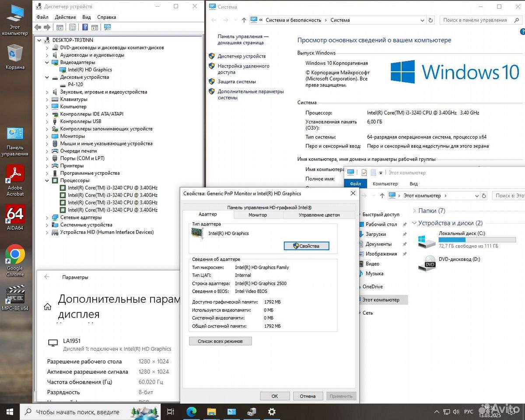Image resolution: width=525 pixels, height=420 pixels.
Task: Switch to Управление цветом tab
Action: click(x=319, y=215)
